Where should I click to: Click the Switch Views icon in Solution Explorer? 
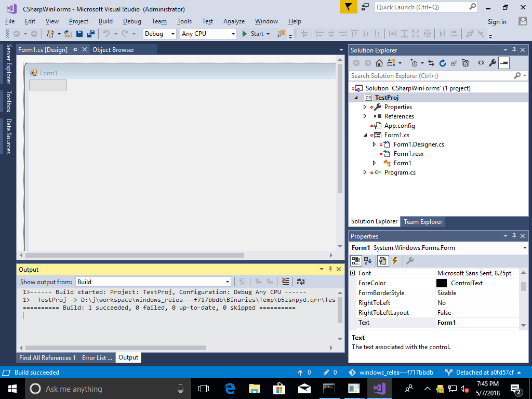click(392, 63)
